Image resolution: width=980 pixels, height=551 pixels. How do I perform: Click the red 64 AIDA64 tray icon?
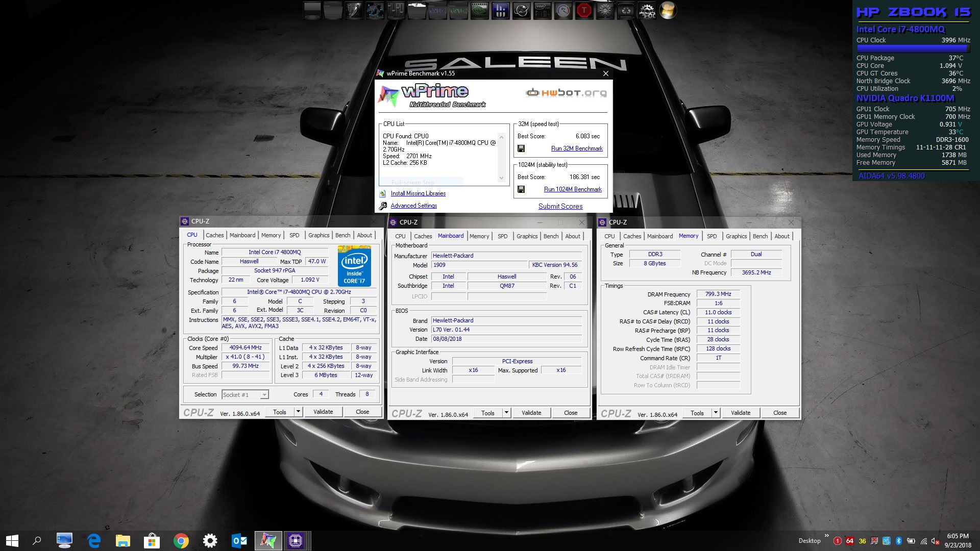pos(849,541)
